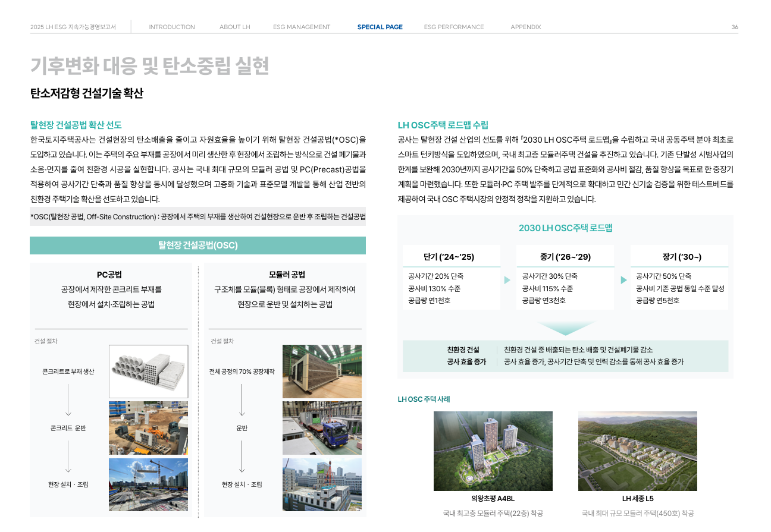771x532 pixels.
Task: Open the concrete pipes and slabs photo
Action: point(148,372)
